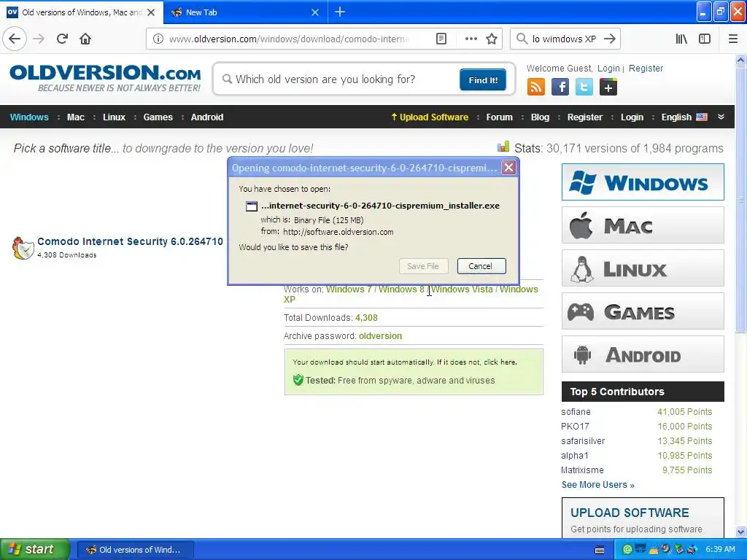Screen dimensions: 747x560
Task: Close the Opening comodo-internet-security dialog
Action: pos(508,168)
